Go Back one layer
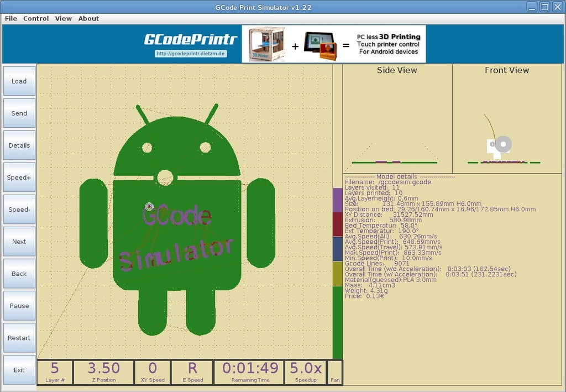Viewport: 566px width, 392px height. [19, 274]
